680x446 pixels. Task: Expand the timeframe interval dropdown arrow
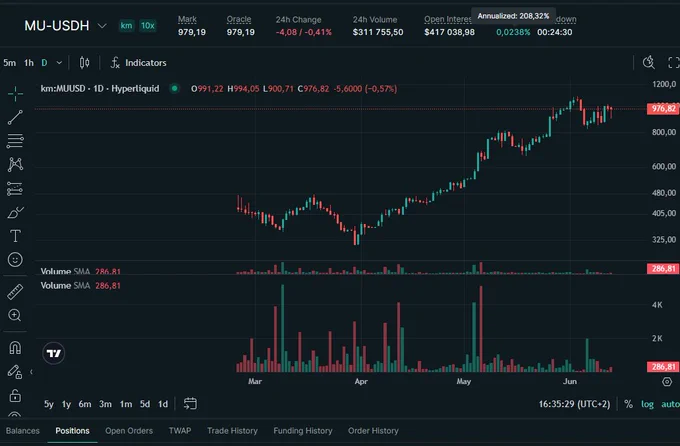(59, 63)
